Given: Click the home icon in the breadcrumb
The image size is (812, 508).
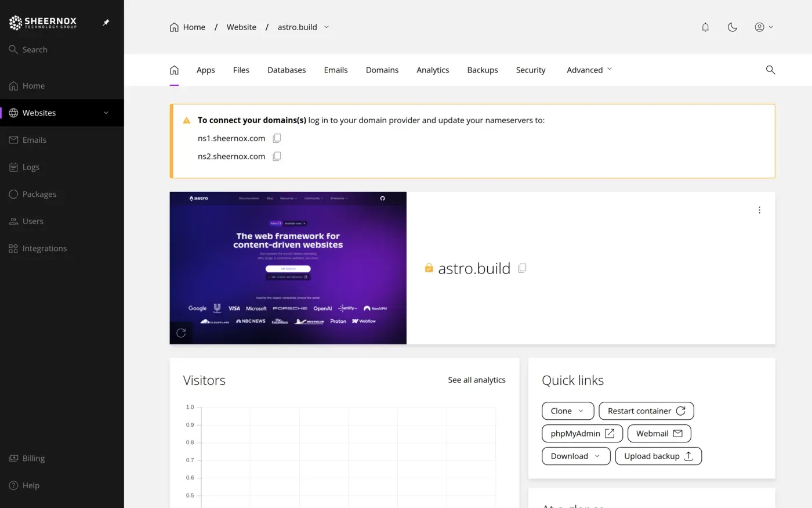Looking at the screenshot, I should pyautogui.click(x=174, y=27).
